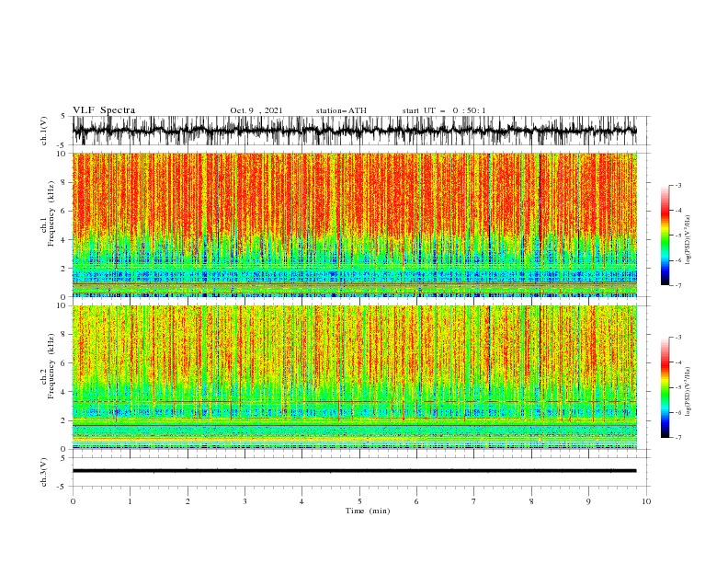Click the "5" tick on ch.1(V) axis
Screen dimensions: 728x563
[x=64, y=117]
